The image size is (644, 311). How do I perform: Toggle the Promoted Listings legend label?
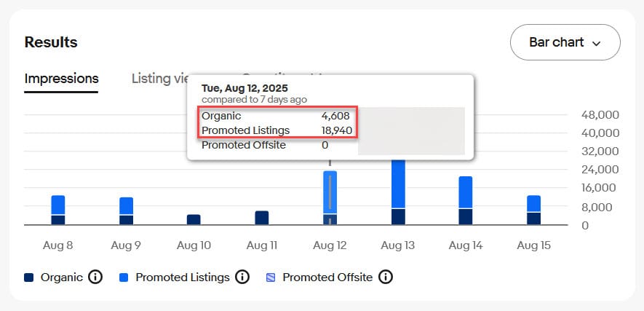pos(182,277)
